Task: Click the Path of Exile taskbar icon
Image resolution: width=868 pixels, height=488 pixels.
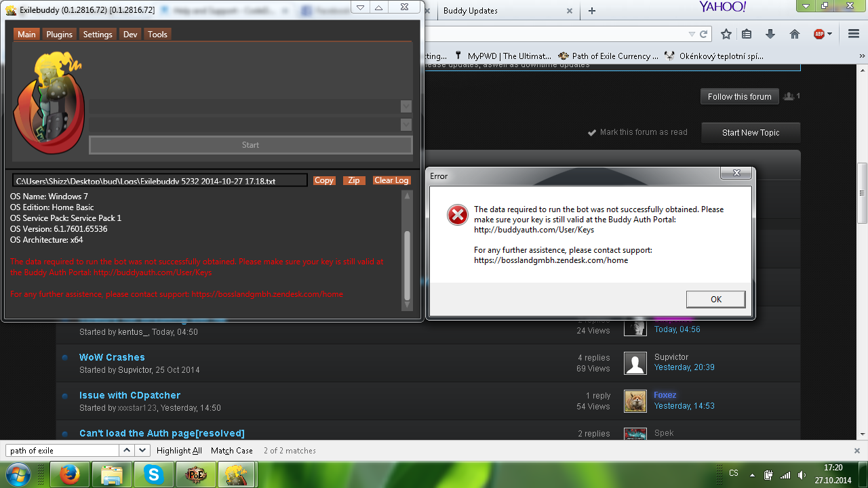Action: [x=195, y=475]
